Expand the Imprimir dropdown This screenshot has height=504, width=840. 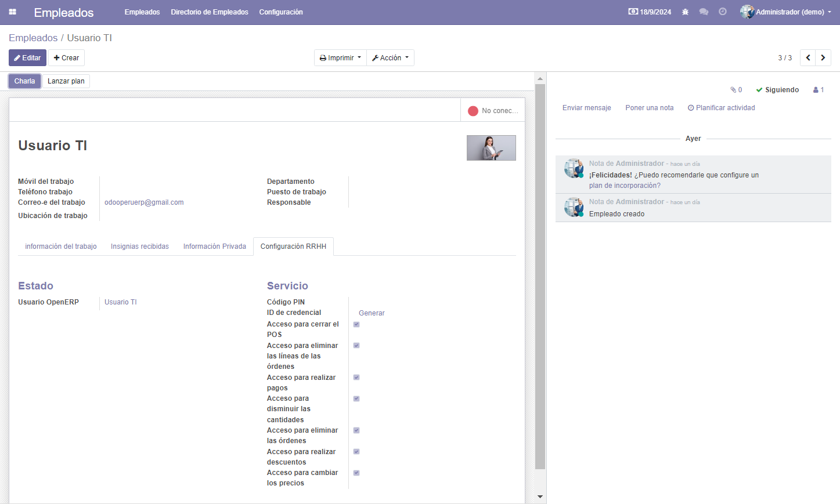[x=340, y=58]
